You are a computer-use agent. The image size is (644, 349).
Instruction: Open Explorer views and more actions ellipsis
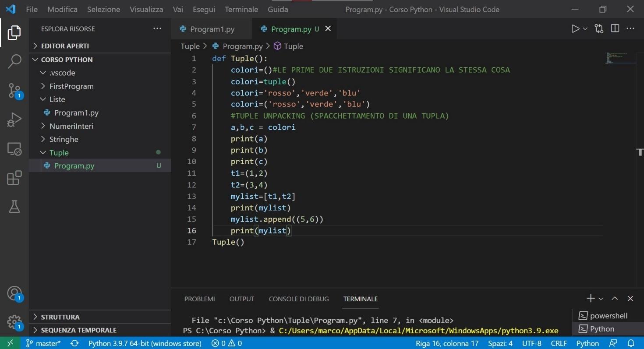[x=157, y=29]
